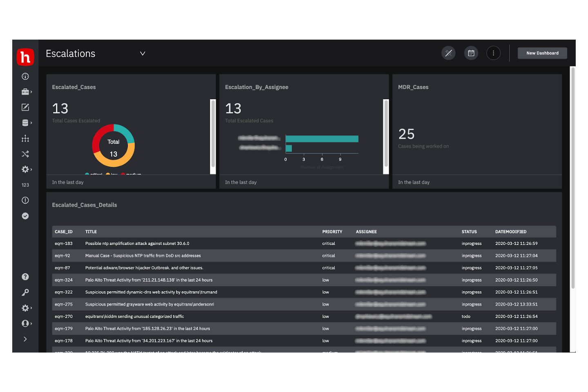588x392 pixels.
Task: Open the user profile menu in sidebar
Action: coord(26,323)
